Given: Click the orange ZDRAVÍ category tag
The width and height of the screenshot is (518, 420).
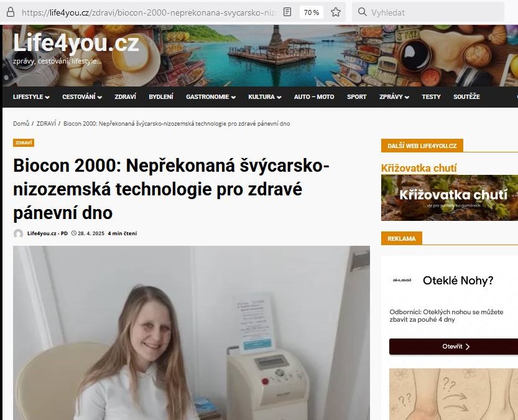Looking at the screenshot, I should tap(24, 142).
